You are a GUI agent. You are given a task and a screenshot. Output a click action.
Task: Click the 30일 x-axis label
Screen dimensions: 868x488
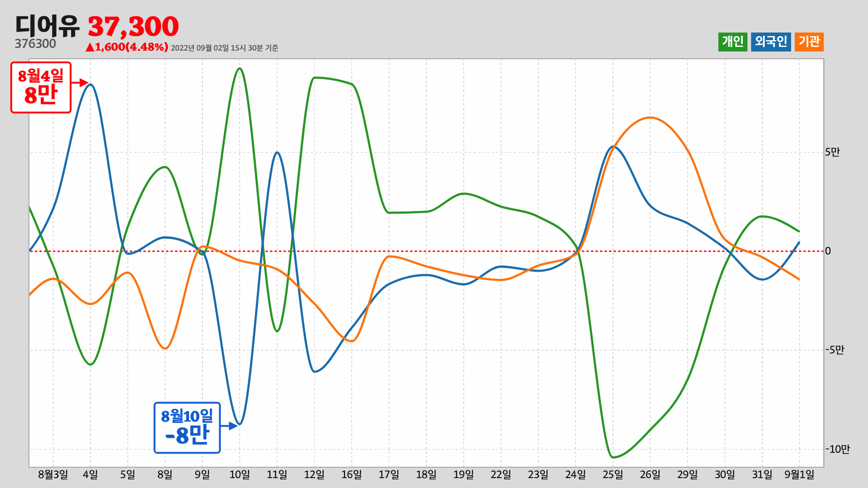[x=725, y=474]
